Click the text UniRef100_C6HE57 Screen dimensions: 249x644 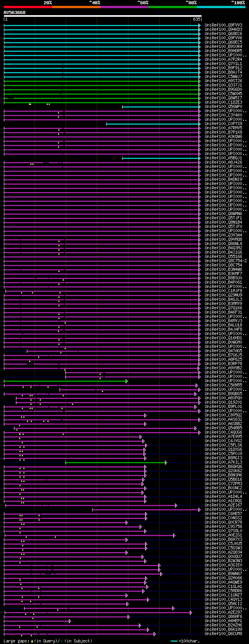point(223,513)
